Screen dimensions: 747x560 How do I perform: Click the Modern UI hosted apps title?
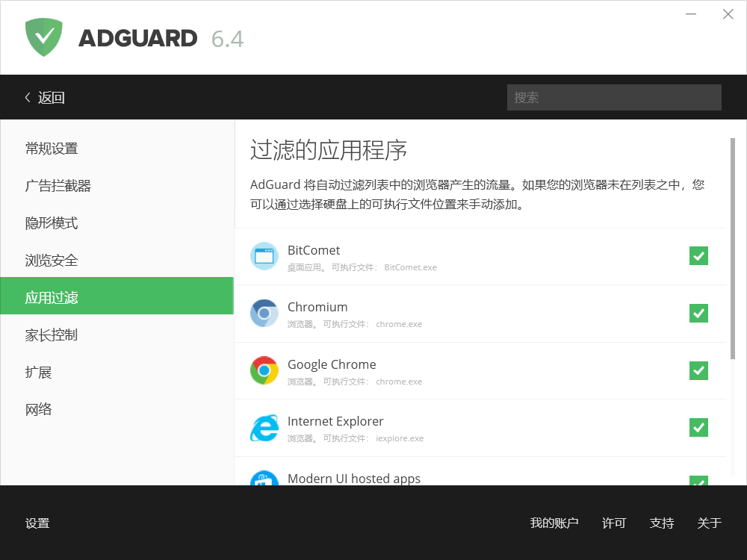tap(354, 478)
